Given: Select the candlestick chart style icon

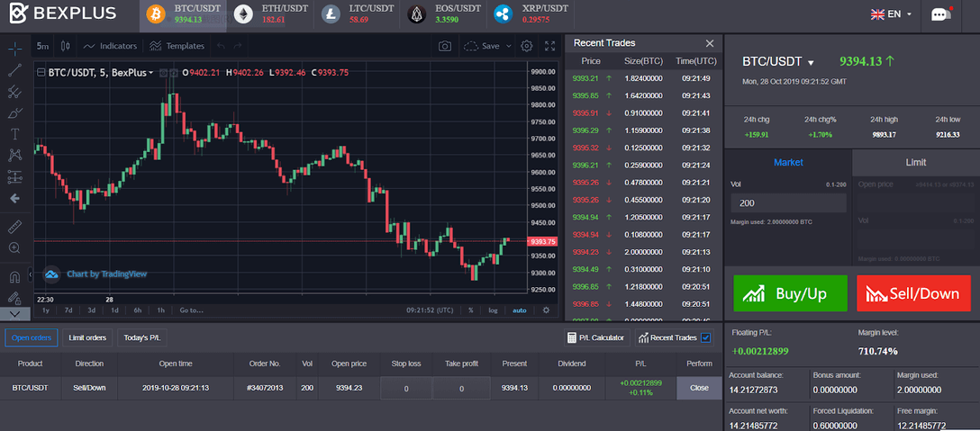Looking at the screenshot, I should pos(66,46).
